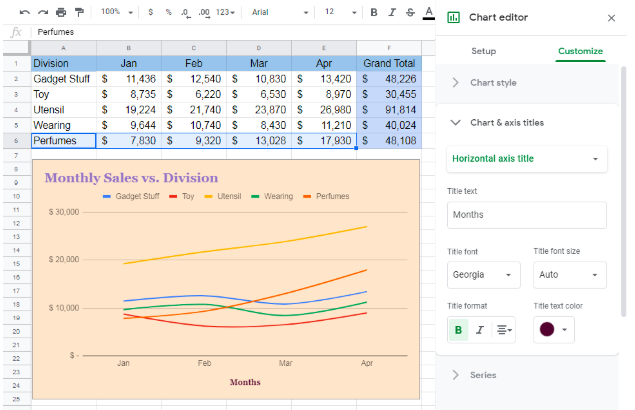Click the Wearing legend entry
Viewport: 635px width, 410px height.
coord(272,196)
